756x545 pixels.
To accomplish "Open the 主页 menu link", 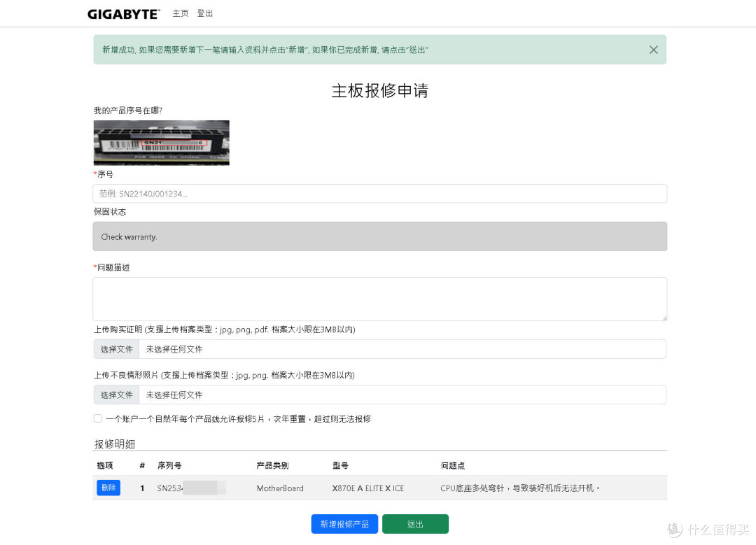I will [181, 13].
